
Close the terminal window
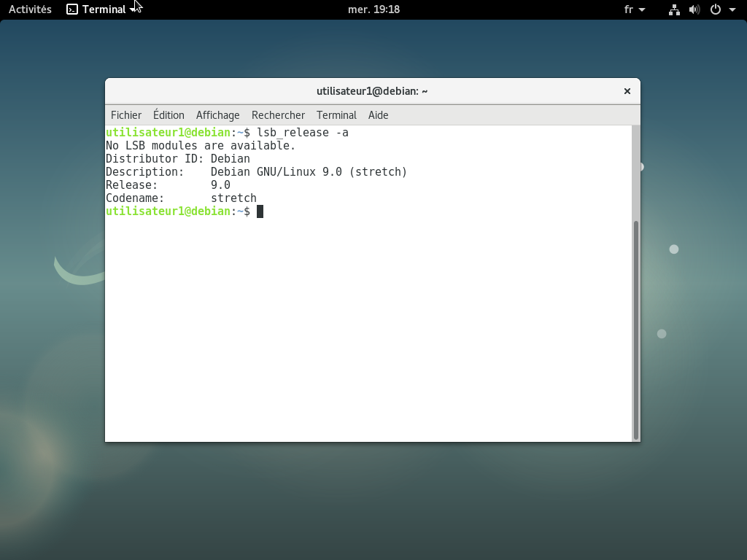[627, 91]
